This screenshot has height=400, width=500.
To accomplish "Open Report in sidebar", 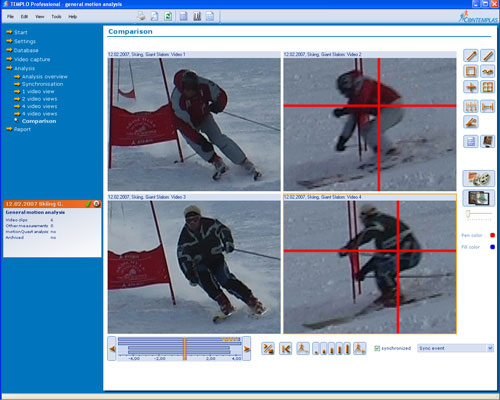I will pos(22,129).
